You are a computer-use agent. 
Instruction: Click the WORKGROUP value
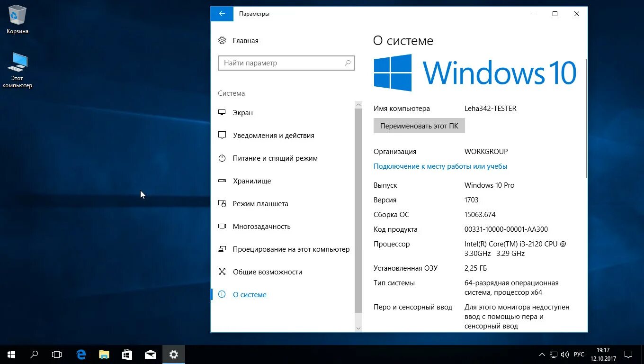[x=486, y=152]
